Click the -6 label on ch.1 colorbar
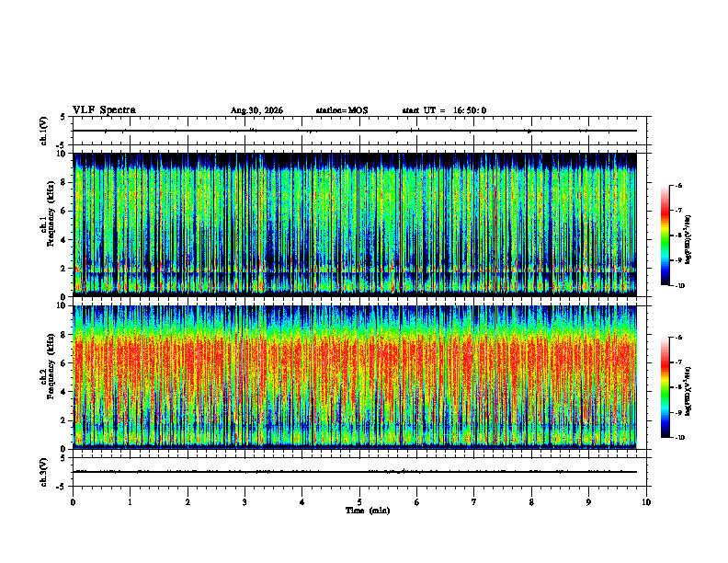This screenshot has height=563, width=728. pyautogui.click(x=679, y=186)
